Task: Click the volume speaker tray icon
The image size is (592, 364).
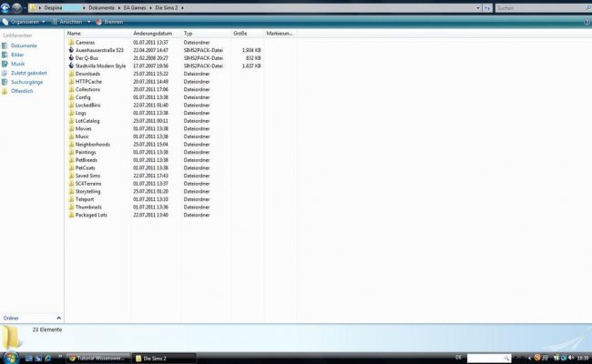Action: (x=571, y=358)
